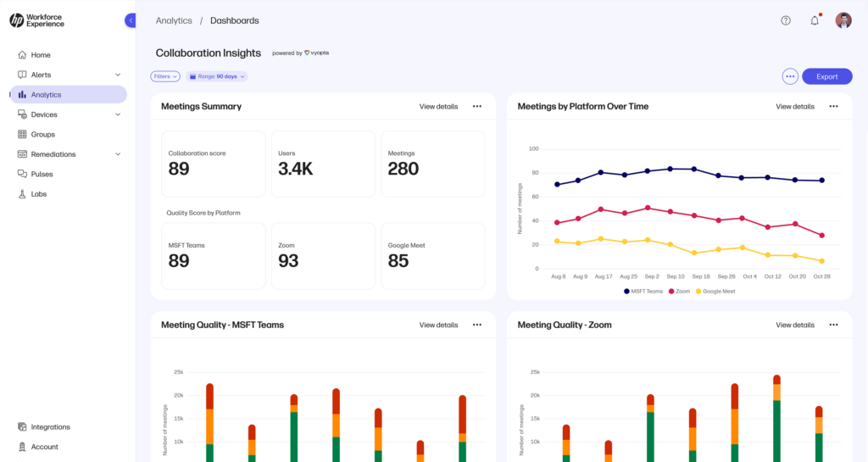The width and height of the screenshot is (868, 462).
Task: Click the Analytics breadcrumb link
Action: pyautogui.click(x=174, y=20)
